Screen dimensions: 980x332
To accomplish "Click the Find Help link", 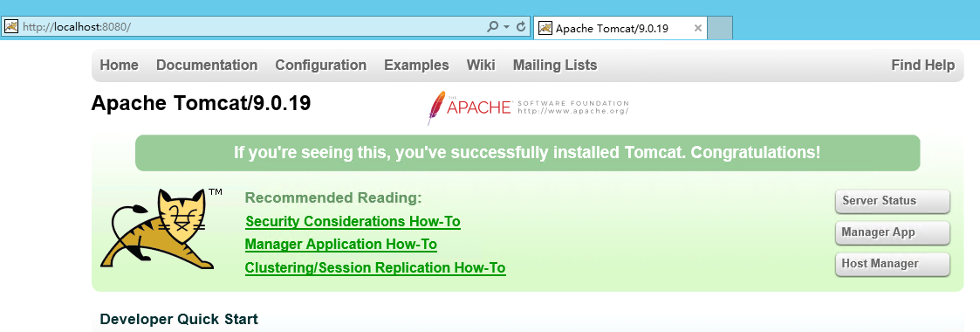I will coord(922,65).
